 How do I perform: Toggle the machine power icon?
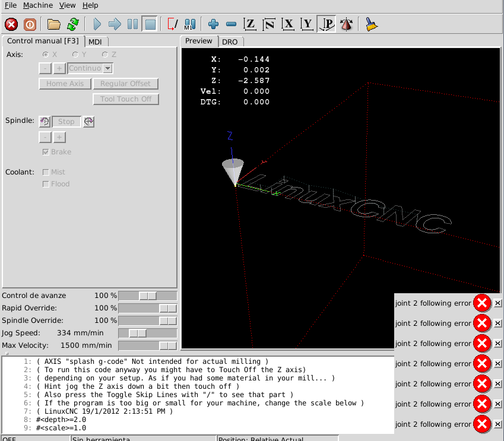click(x=30, y=24)
